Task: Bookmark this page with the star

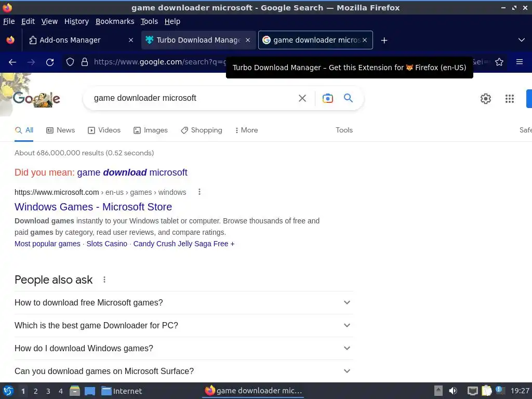Action: tap(499, 62)
